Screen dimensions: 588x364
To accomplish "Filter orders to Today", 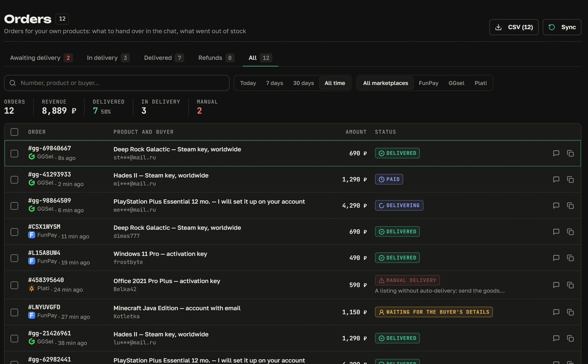I will point(248,83).
